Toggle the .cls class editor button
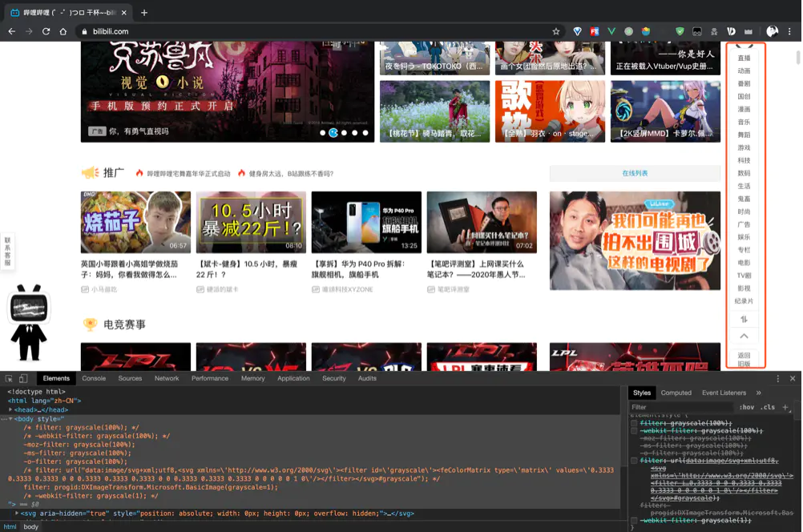 (767, 407)
